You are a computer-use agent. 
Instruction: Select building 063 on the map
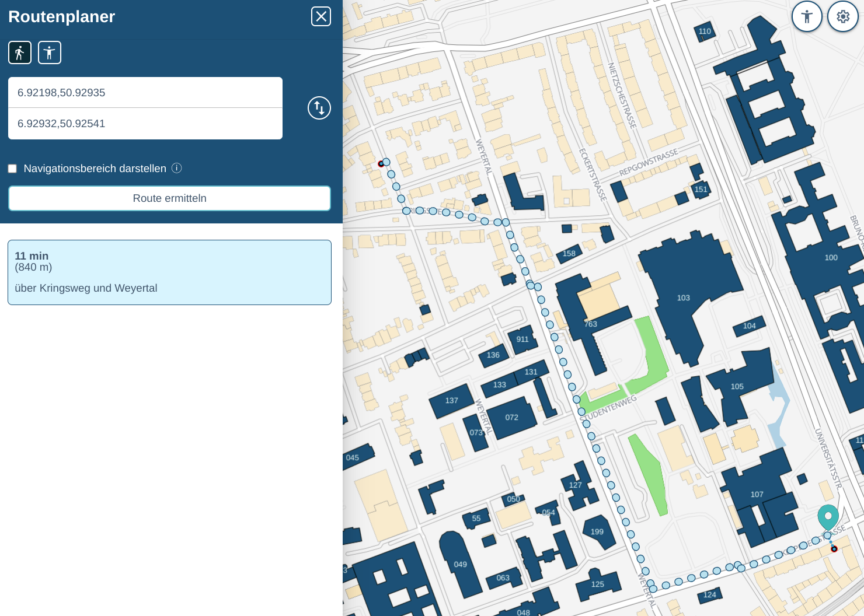click(x=503, y=577)
